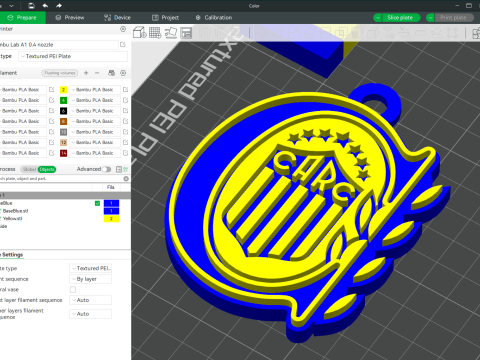Open the Calibration tab
The image size is (480, 360).
point(214,18)
